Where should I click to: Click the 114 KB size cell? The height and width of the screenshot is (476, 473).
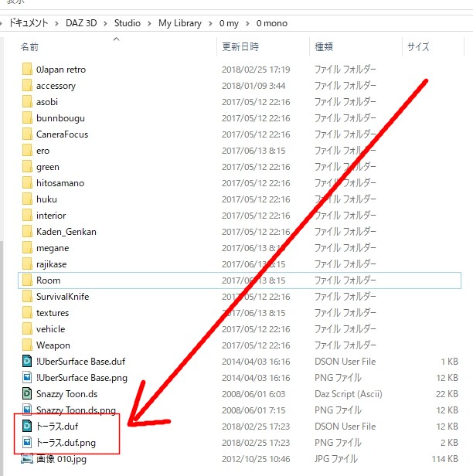click(444, 459)
